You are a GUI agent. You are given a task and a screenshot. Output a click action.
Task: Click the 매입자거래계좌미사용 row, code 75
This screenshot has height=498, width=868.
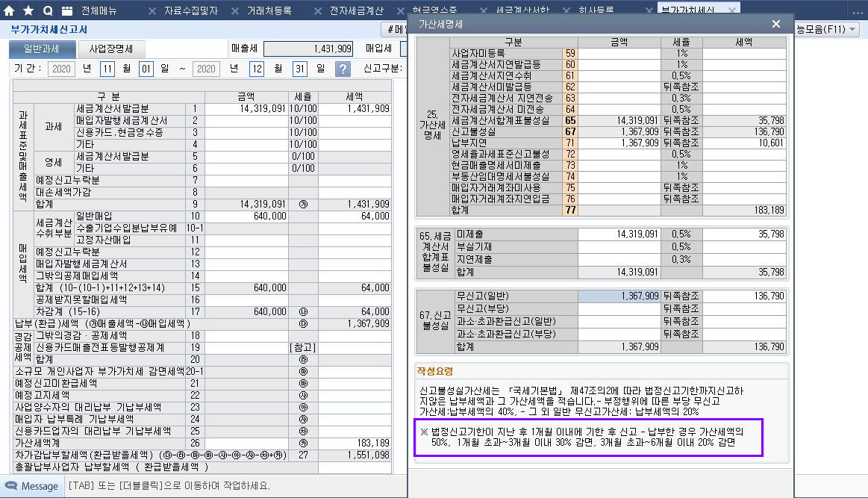pos(618,188)
